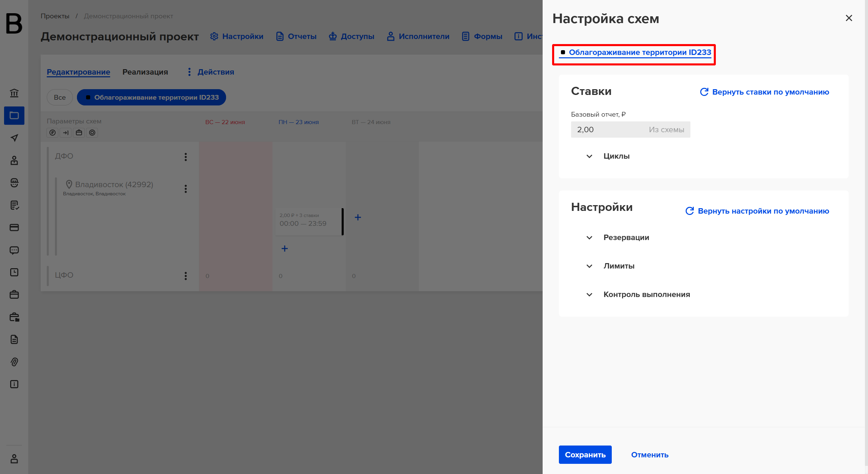Expand the Резервации section

coord(618,238)
